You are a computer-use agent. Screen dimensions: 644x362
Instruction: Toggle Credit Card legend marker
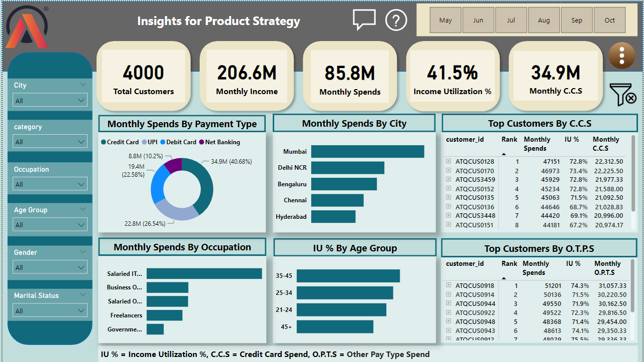(104, 142)
